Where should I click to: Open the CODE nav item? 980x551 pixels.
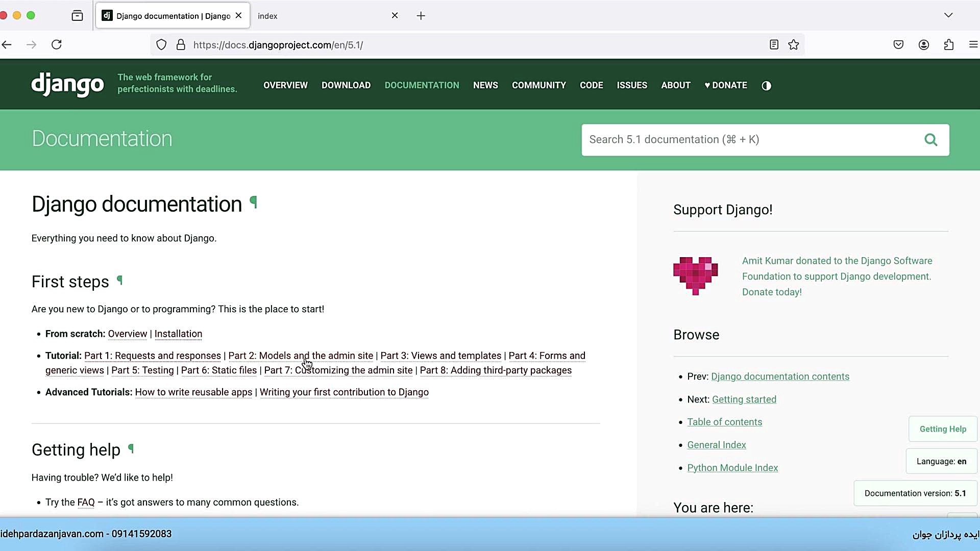pos(592,85)
